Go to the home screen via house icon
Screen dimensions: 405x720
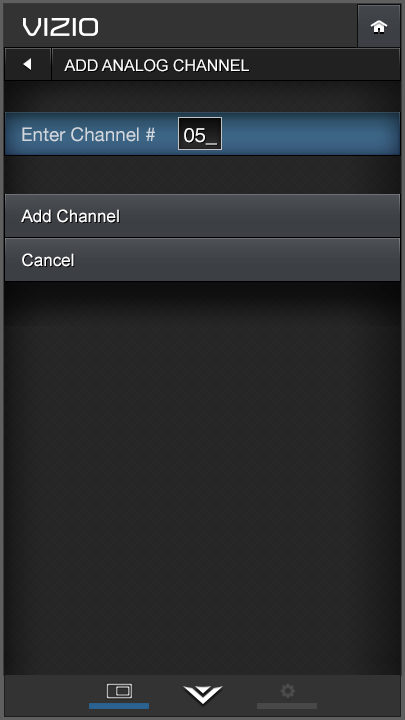[x=379, y=27]
